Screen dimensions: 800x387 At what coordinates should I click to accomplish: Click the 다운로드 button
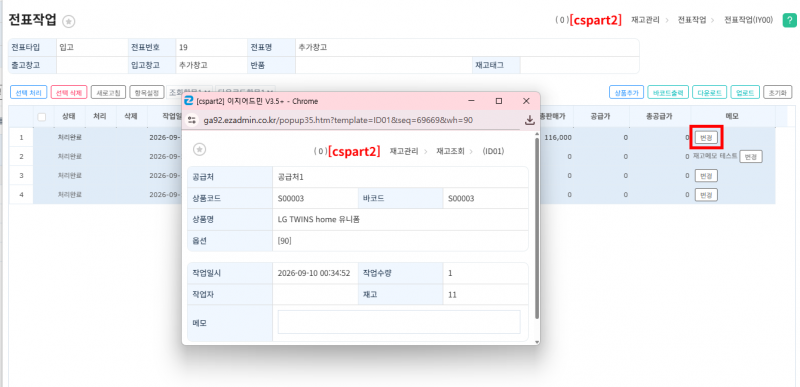point(710,92)
